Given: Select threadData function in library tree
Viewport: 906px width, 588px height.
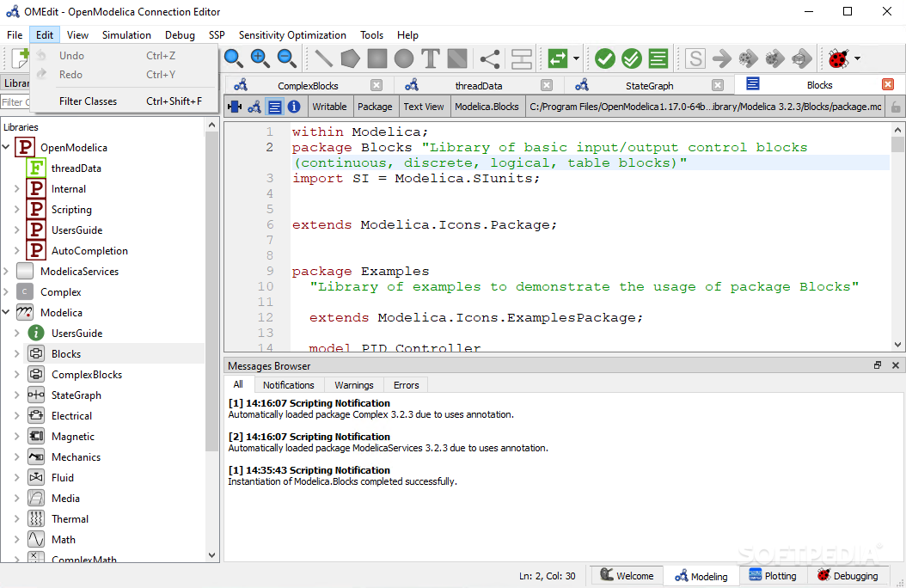Looking at the screenshot, I should 77,168.
